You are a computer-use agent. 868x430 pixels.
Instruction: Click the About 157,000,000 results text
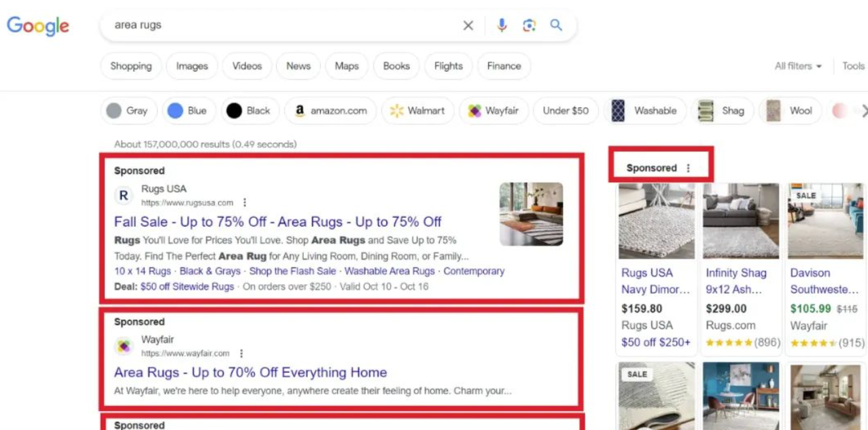205,144
